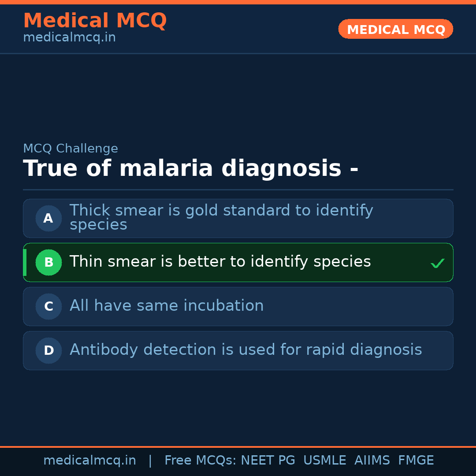Click the green checkmark on option B
Viewport: 476px width, 476px height.
(x=438, y=264)
